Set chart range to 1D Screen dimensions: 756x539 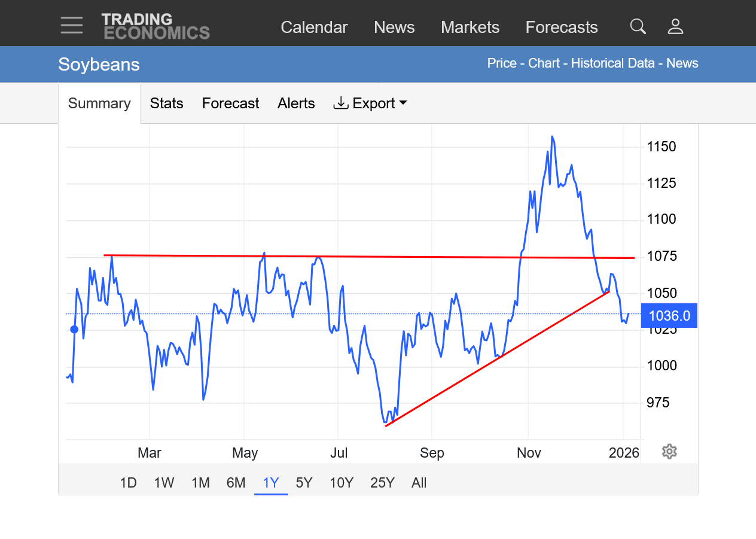[128, 483]
